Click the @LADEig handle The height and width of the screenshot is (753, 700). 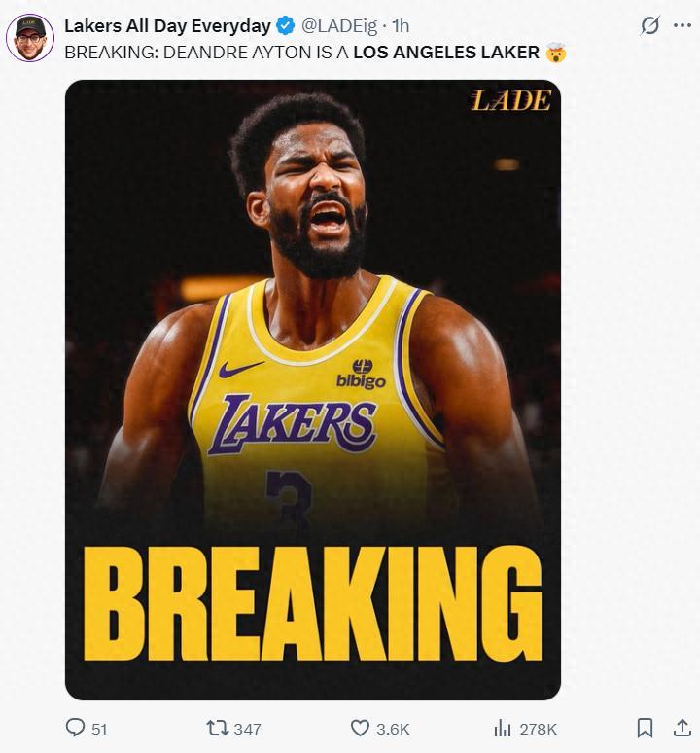(x=341, y=26)
